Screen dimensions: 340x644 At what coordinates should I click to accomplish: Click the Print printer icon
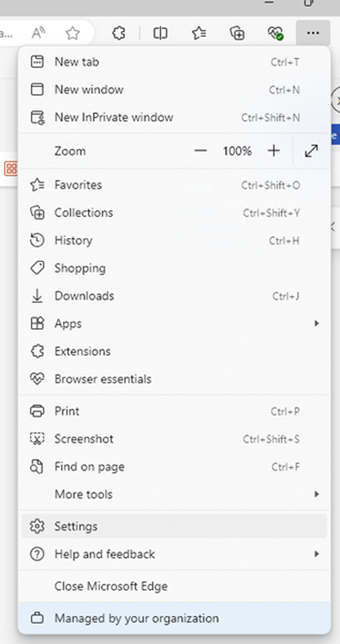click(37, 411)
